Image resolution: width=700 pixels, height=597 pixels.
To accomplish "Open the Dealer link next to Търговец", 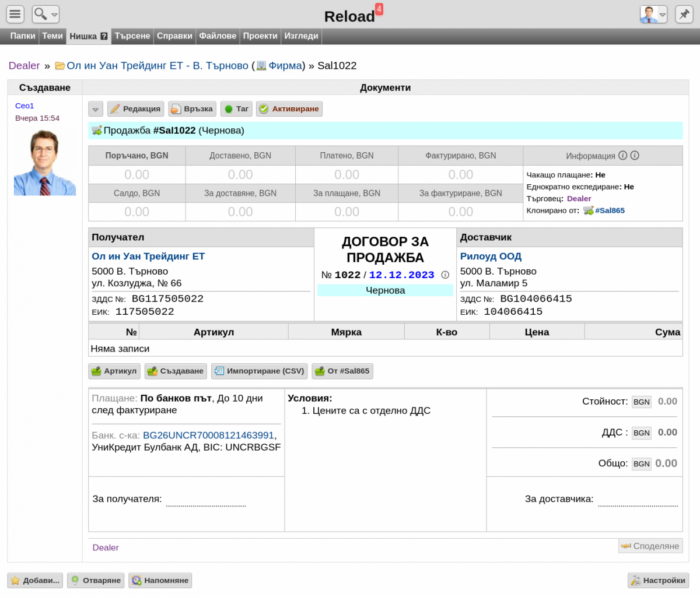I will point(579,199).
